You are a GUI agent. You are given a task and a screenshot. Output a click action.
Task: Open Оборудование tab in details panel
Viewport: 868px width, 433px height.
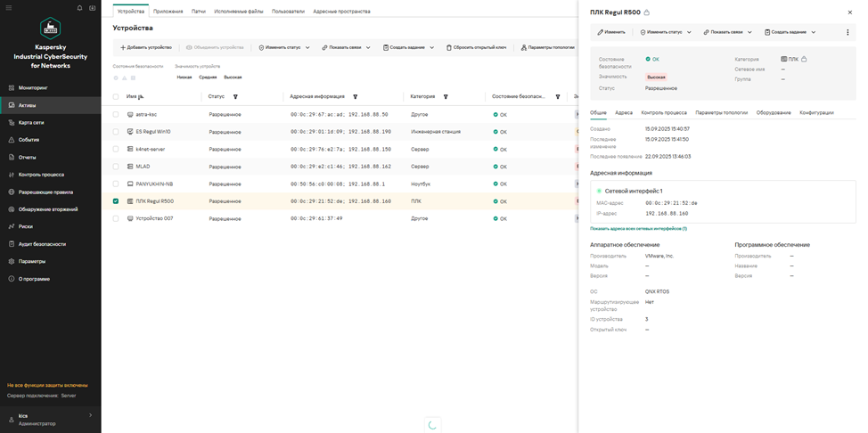[x=774, y=112]
